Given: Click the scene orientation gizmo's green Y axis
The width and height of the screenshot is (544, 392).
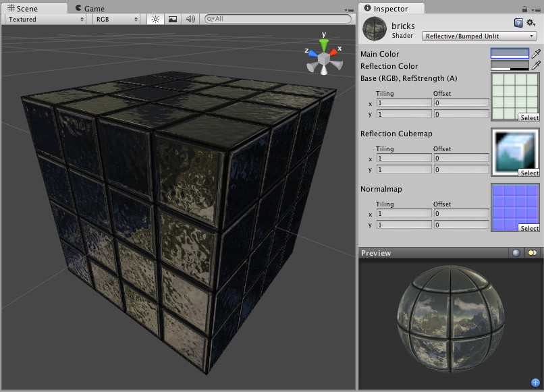Looking at the screenshot, I should [325, 45].
